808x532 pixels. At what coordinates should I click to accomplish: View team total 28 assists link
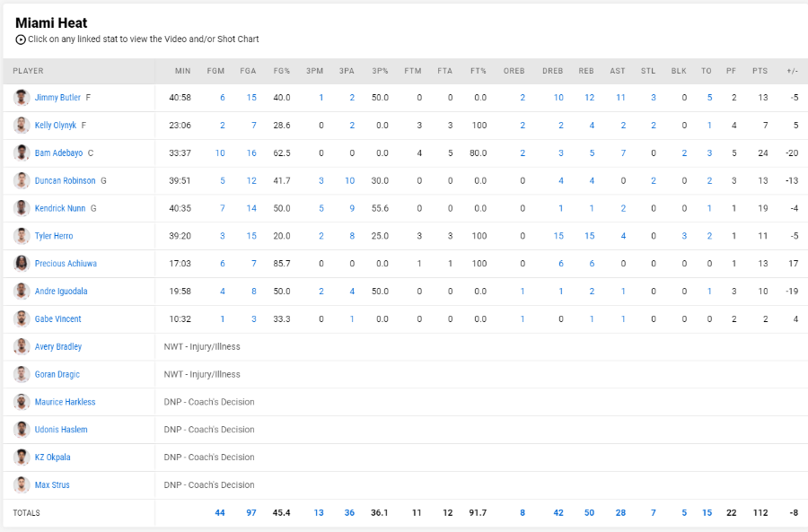[620, 513]
